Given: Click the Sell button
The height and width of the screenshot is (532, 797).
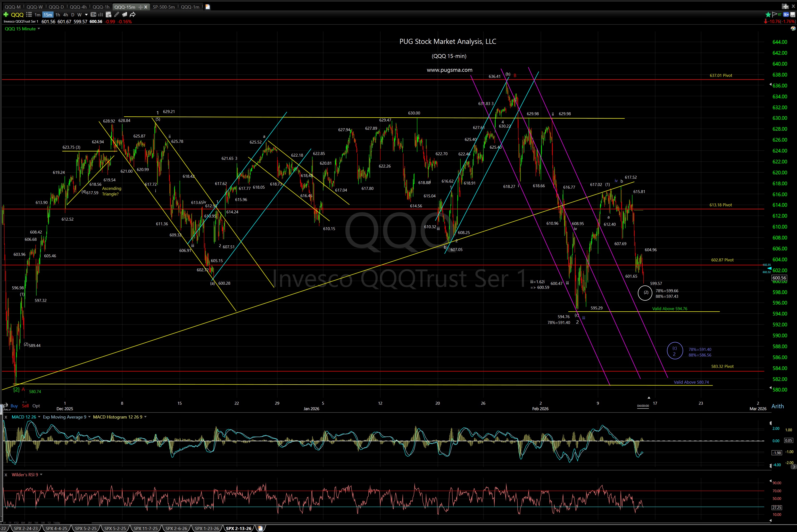Looking at the screenshot, I should pyautogui.click(x=25, y=406).
